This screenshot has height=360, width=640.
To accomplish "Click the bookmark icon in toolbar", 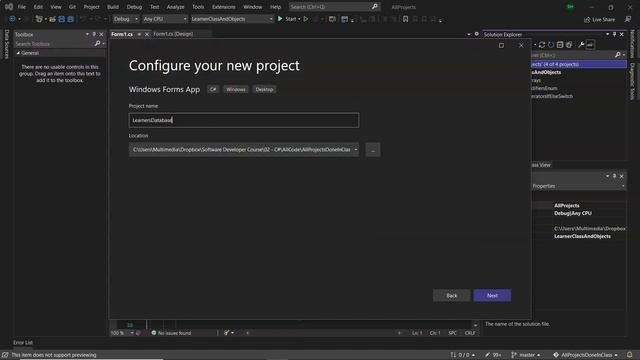I will pyautogui.click(x=405, y=19).
